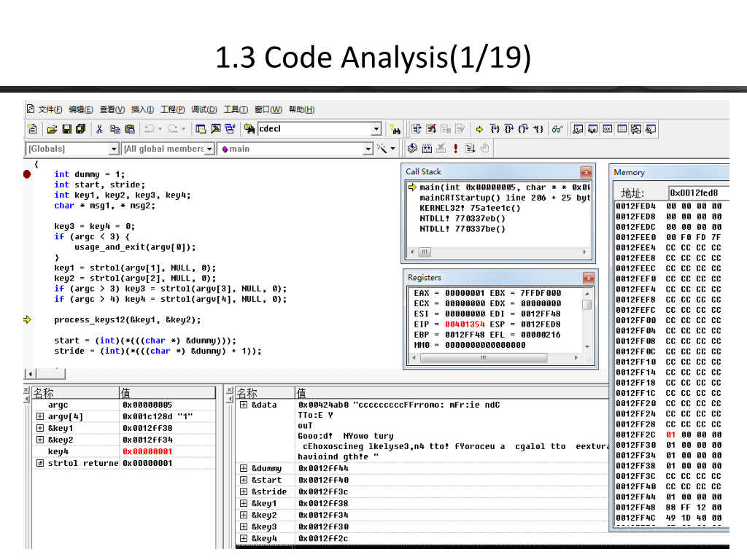Open the WizardBar actions dropdown arrow

(392, 149)
